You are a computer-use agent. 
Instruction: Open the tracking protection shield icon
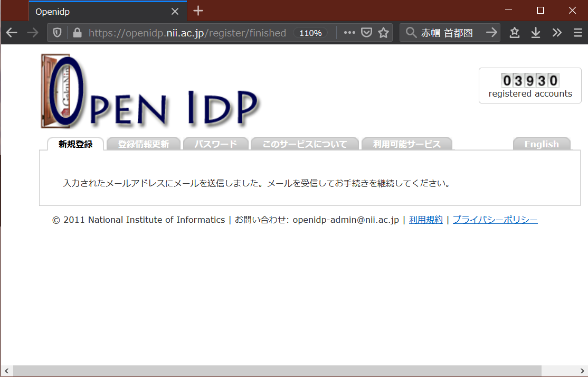pos(57,33)
